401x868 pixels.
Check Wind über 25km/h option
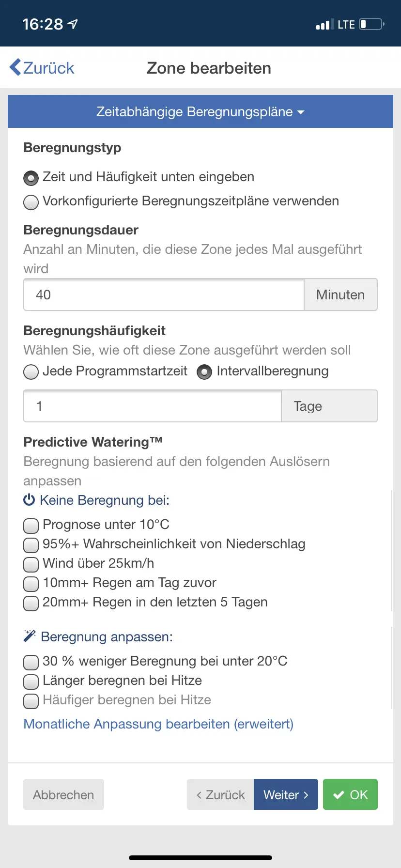pyautogui.click(x=31, y=564)
